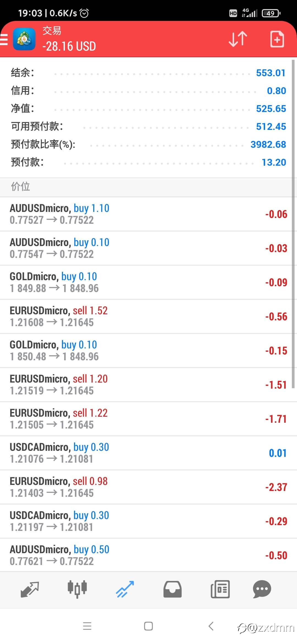Open the chat messages tab icon
This screenshot has height=644, width=297.
tap(262, 589)
